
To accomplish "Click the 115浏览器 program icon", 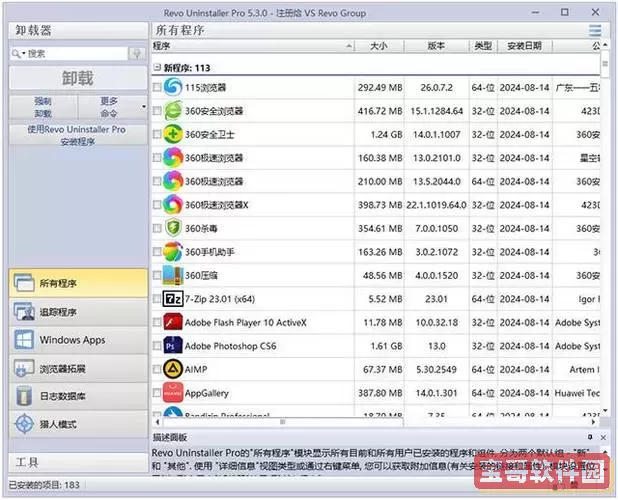I will (x=173, y=87).
